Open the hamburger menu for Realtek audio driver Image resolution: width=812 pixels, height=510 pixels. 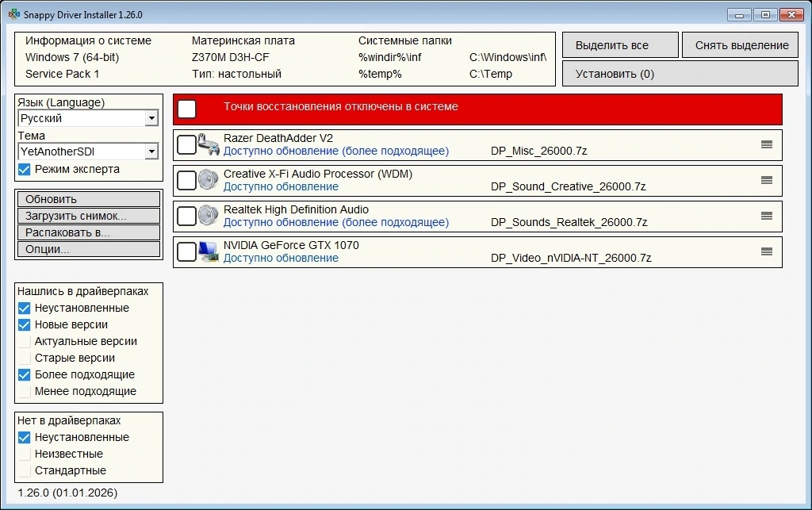(x=767, y=216)
